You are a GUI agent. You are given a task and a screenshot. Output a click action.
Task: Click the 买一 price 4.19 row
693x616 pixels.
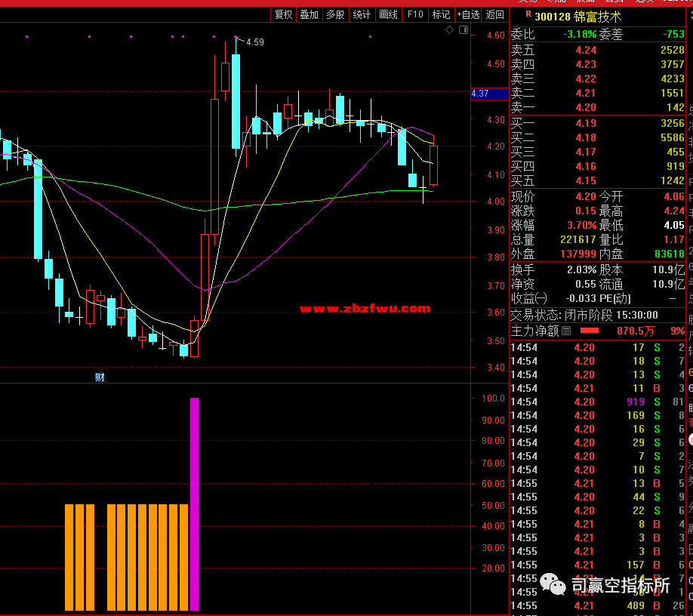(x=598, y=123)
